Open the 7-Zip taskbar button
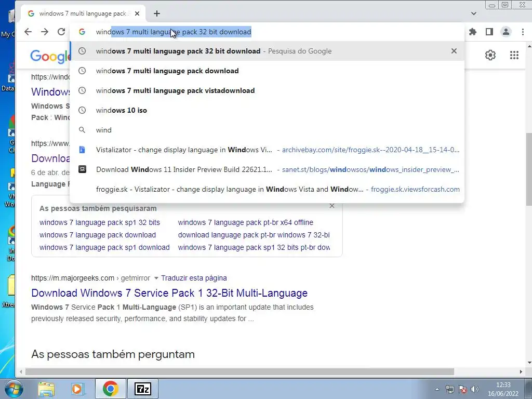The width and height of the screenshot is (532, 399). pos(142,389)
